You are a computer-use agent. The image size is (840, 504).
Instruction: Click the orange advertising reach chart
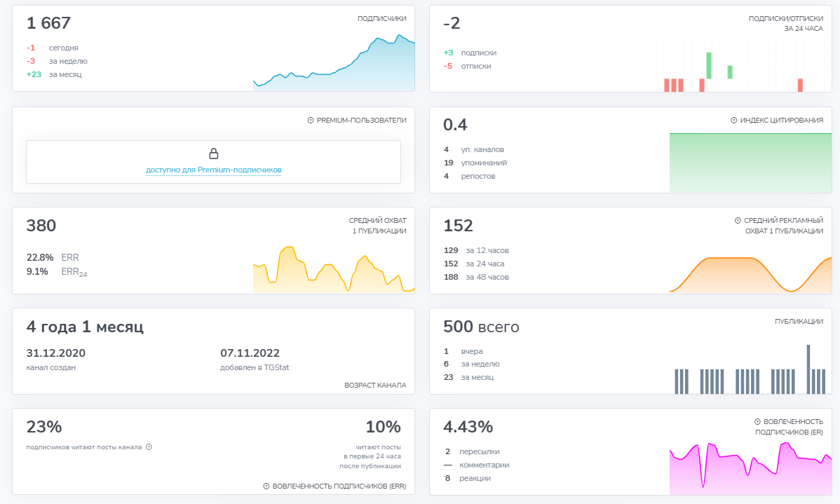coord(750,275)
